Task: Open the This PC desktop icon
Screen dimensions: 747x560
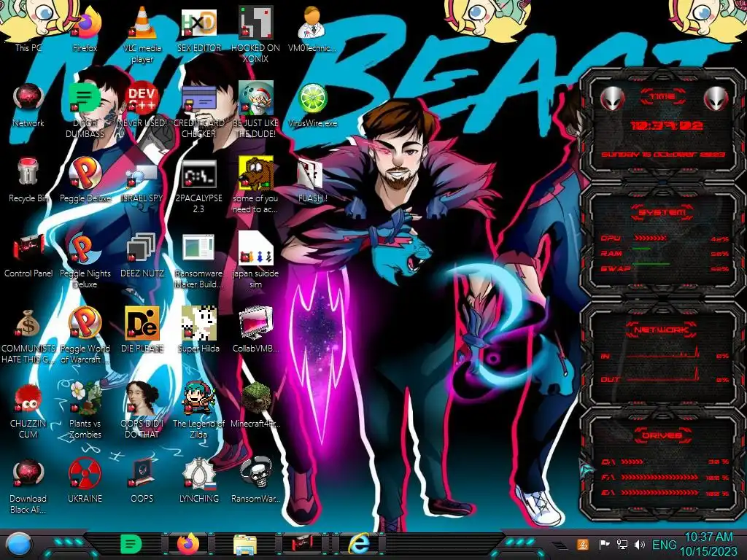Action: click(x=28, y=29)
